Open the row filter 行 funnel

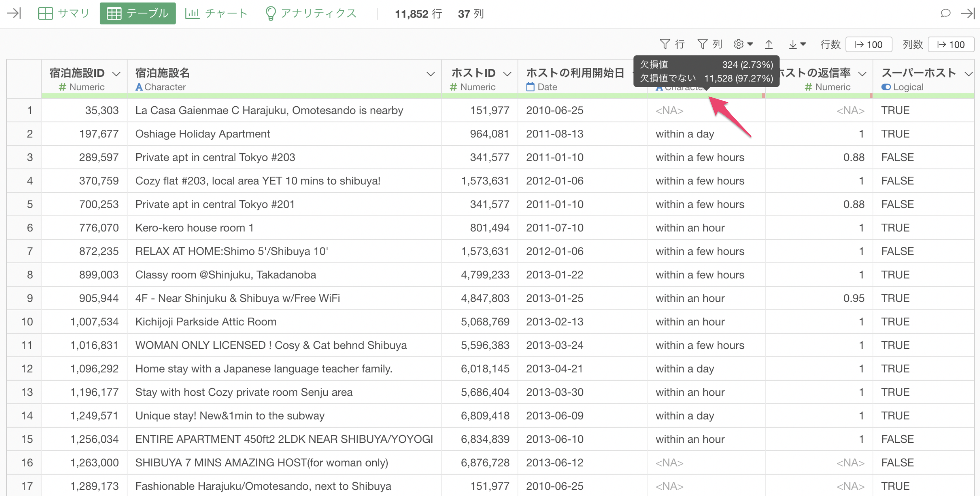click(672, 44)
